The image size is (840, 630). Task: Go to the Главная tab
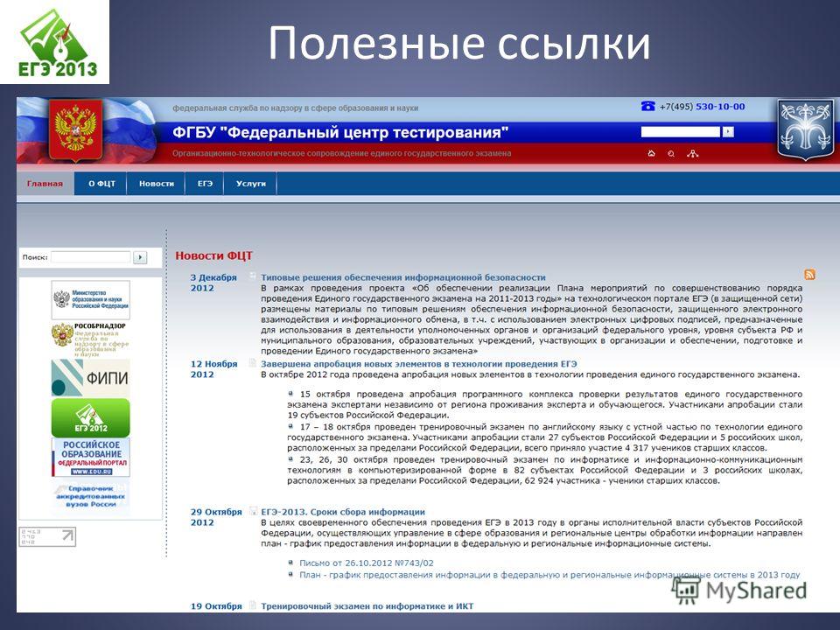tap(45, 184)
